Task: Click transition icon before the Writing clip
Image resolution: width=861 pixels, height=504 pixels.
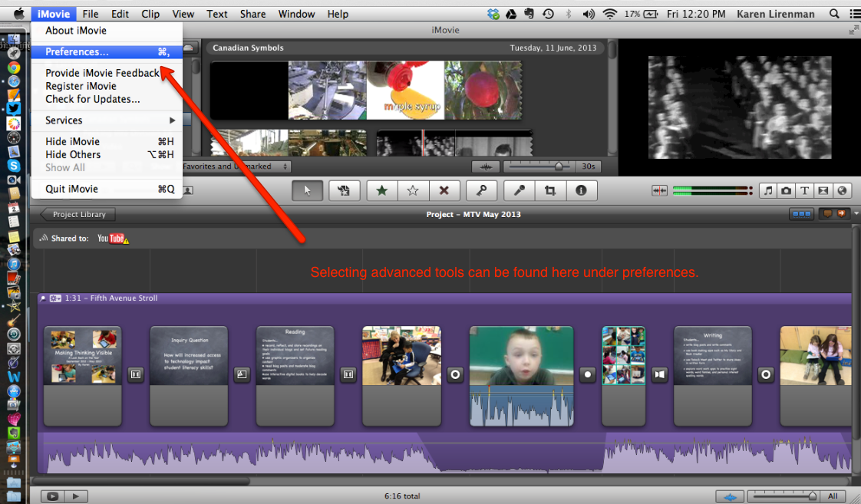Action: click(659, 374)
